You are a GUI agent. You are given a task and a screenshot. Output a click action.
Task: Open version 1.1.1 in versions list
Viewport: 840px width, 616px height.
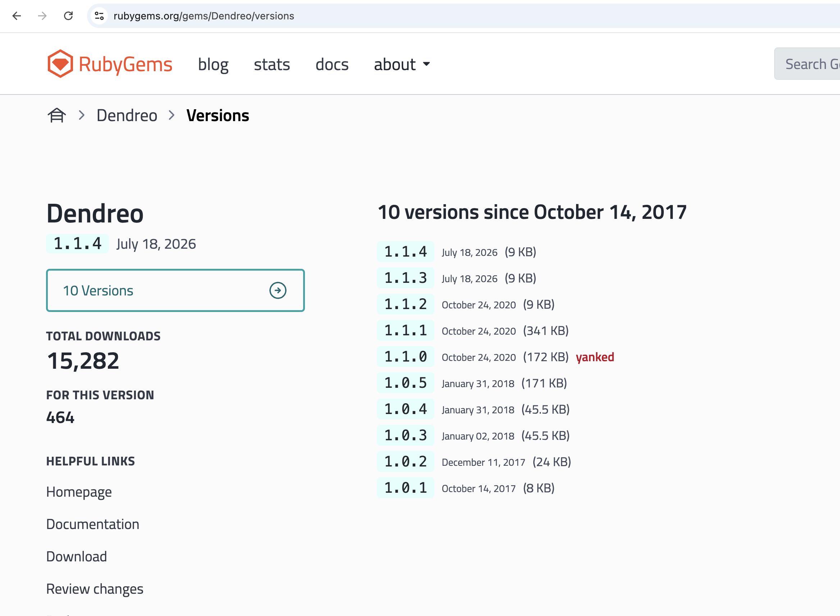[x=406, y=330]
